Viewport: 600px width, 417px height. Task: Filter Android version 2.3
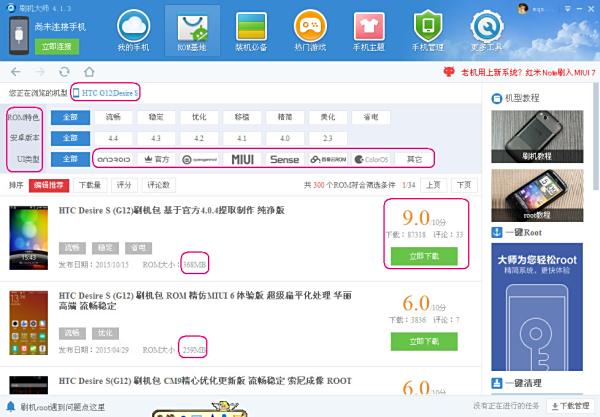(x=328, y=138)
